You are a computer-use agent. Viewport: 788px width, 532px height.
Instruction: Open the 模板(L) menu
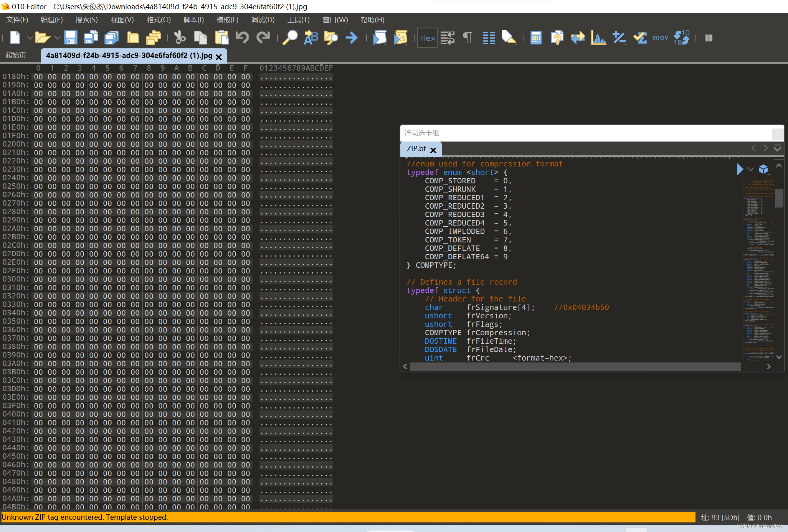[x=227, y=20]
